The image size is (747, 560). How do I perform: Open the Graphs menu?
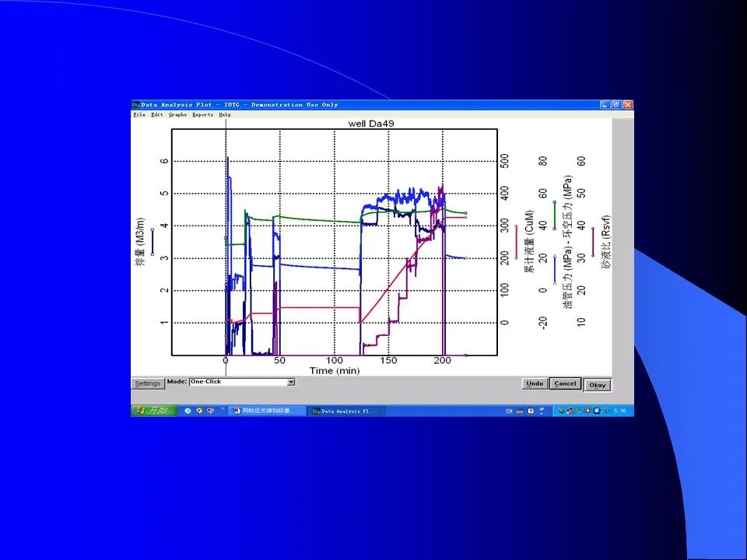tap(177, 115)
